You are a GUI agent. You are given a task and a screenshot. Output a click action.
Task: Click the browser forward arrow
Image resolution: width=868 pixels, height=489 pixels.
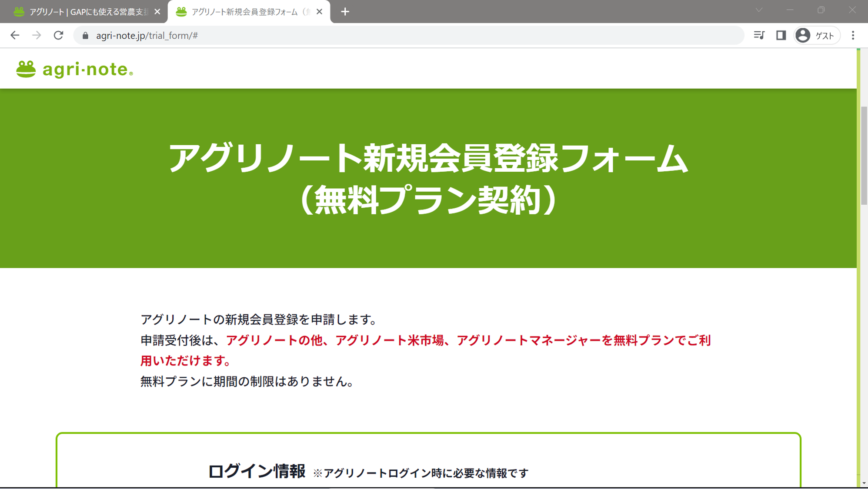(37, 35)
